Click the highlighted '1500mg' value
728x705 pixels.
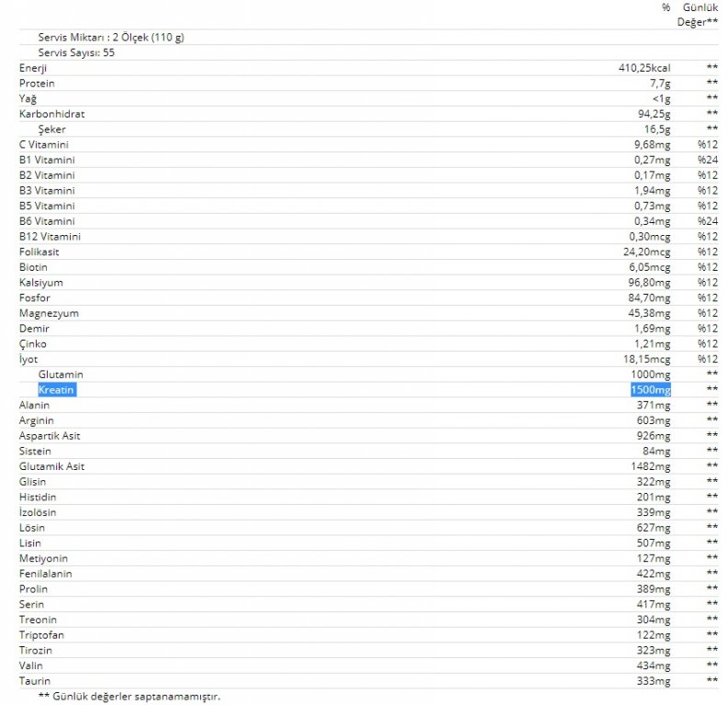651,390
